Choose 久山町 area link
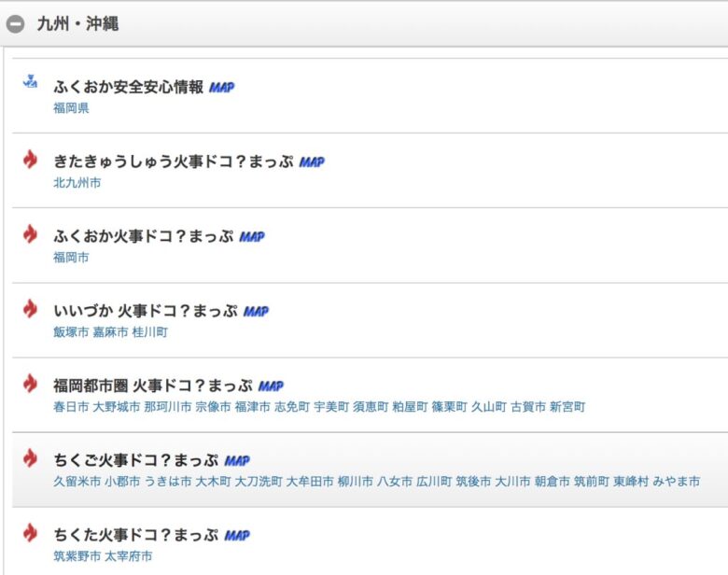The width and height of the screenshot is (728, 575). click(489, 407)
